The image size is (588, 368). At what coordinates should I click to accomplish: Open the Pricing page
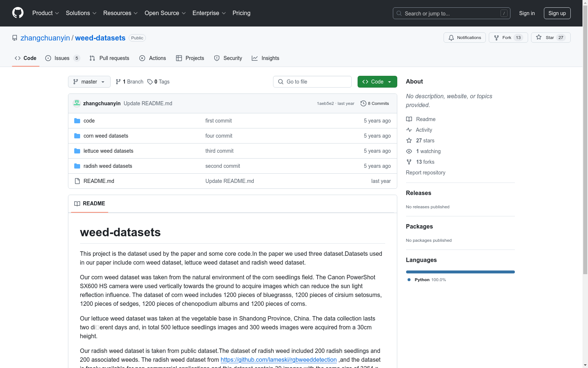[241, 13]
